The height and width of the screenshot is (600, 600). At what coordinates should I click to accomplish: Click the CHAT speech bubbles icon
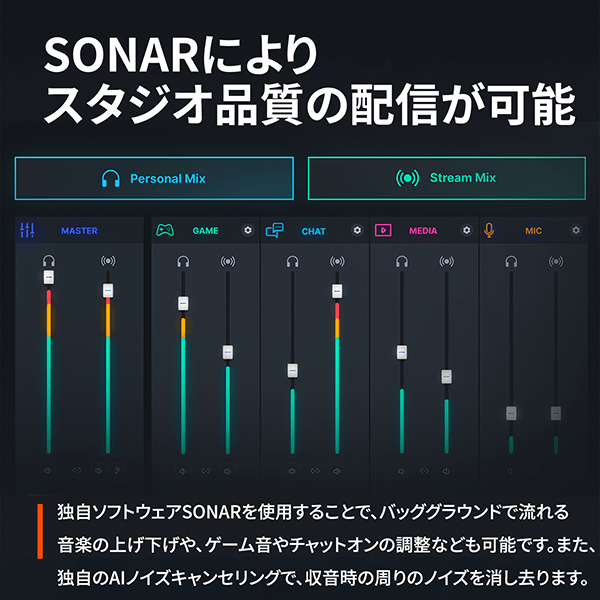(x=274, y=230)
